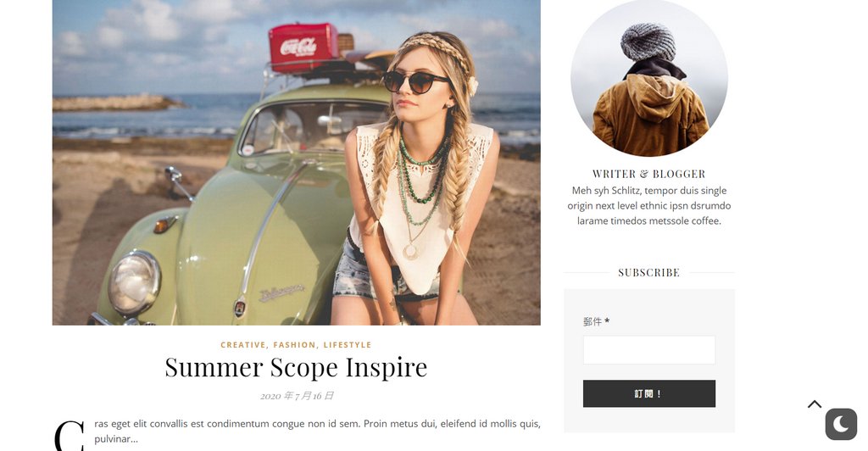Screen dimensions: 868x451
Task: Click the post excerpt beginning with Cras eget
Action: pos(317,432)
